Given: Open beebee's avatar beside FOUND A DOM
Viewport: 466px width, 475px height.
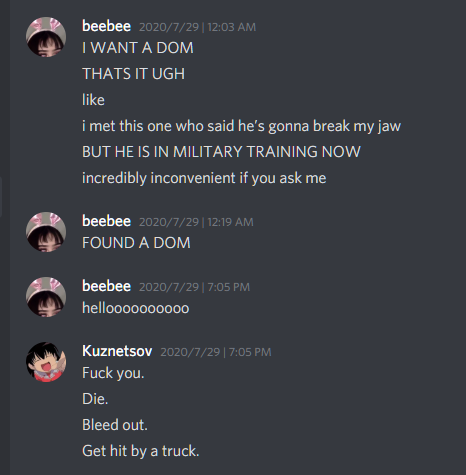Looking at the screenshot, I should pyautogui.click(x=46, y=232).
